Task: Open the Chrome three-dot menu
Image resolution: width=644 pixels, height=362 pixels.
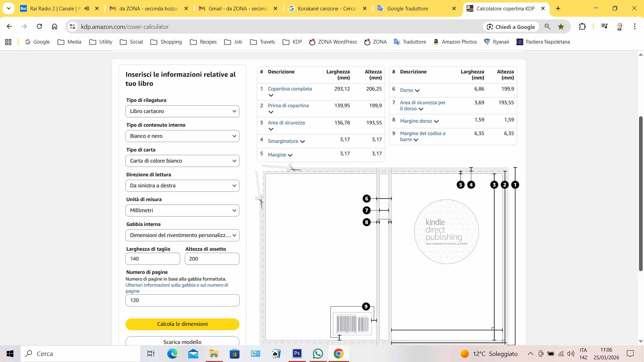Action: [635, 26]
